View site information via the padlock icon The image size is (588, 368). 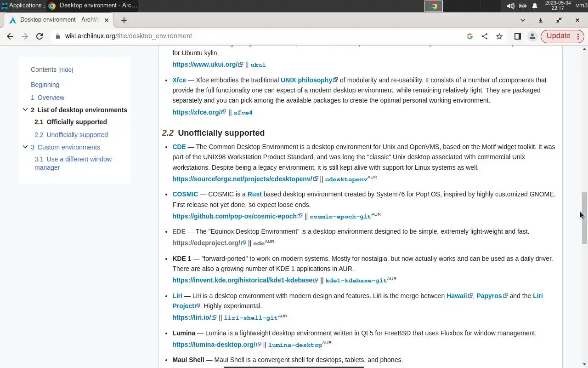click(x=57, y=36)
